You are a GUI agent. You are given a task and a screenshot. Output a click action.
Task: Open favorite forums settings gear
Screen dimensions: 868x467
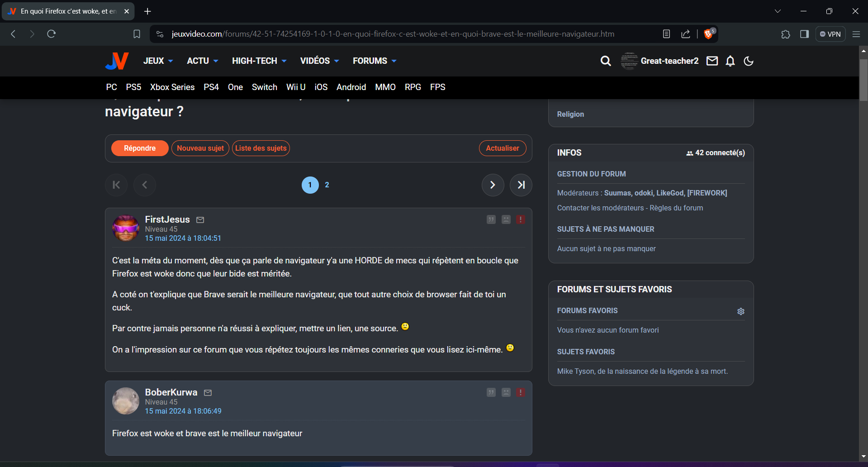point(741,311)
